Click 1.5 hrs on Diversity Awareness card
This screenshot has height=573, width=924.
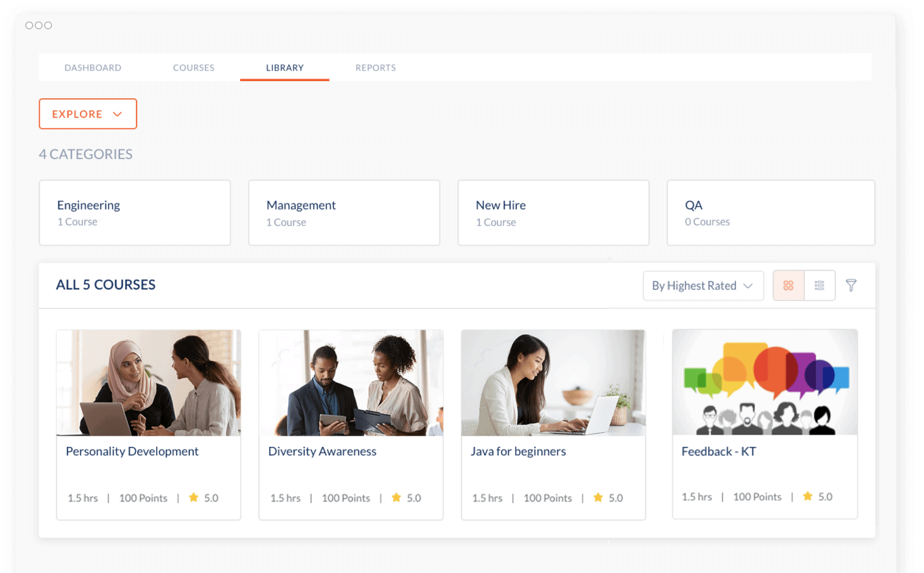(x=285, y=498)
